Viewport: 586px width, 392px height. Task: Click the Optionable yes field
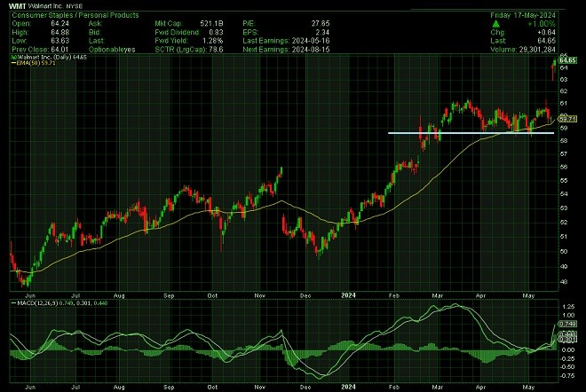click(112, 50)
